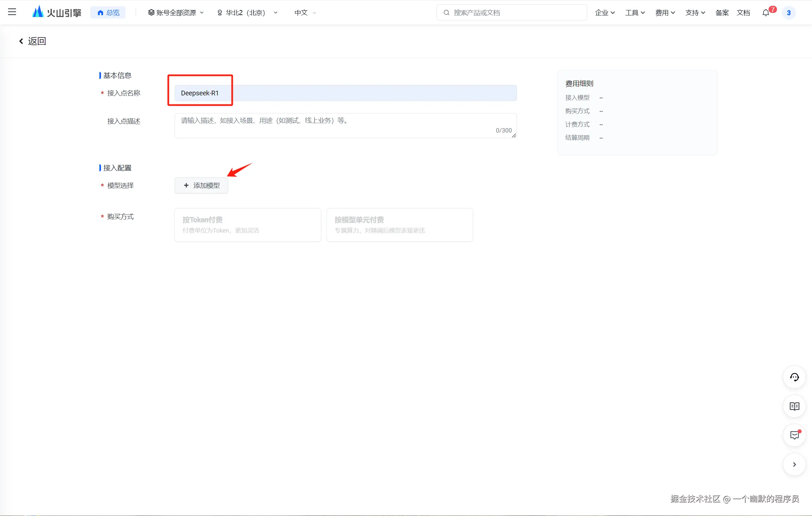This screenshot has width=812, height=516.
Task: Open customer service headset icon
Action: (795, 377)
